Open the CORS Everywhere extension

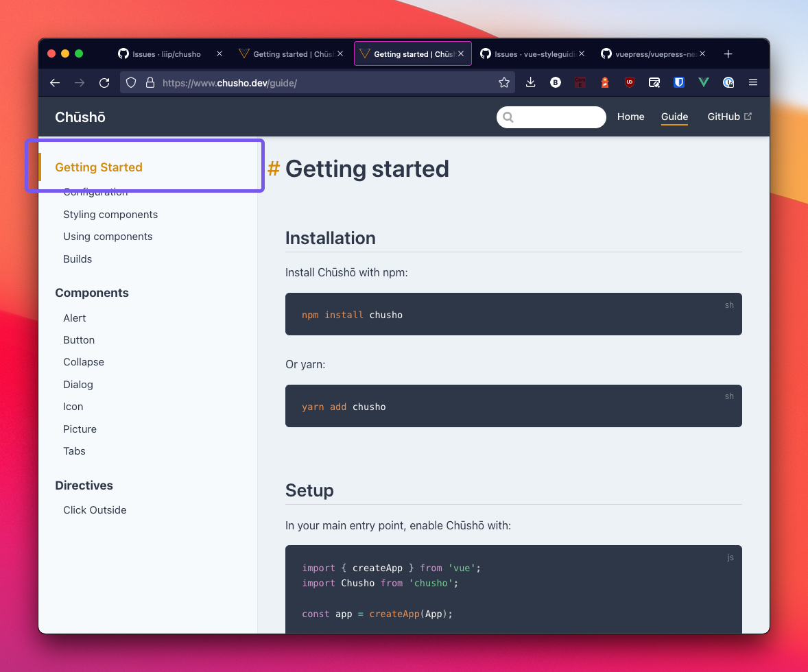(x=580, y=82)
